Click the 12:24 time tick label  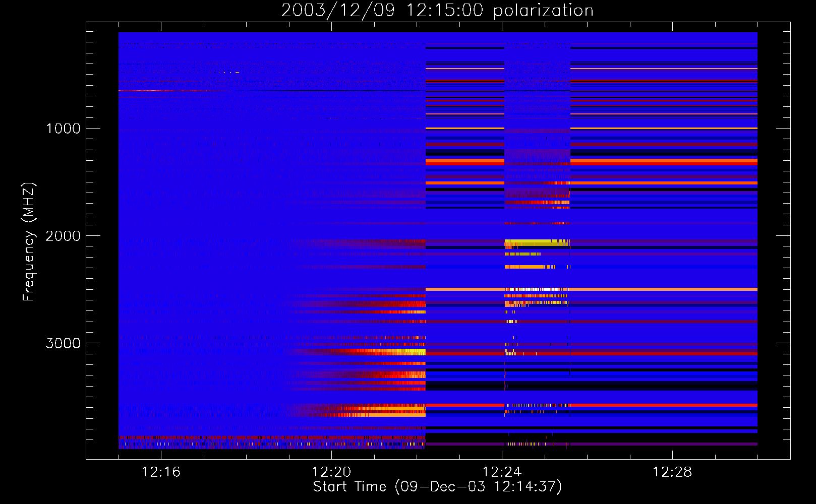502,472
